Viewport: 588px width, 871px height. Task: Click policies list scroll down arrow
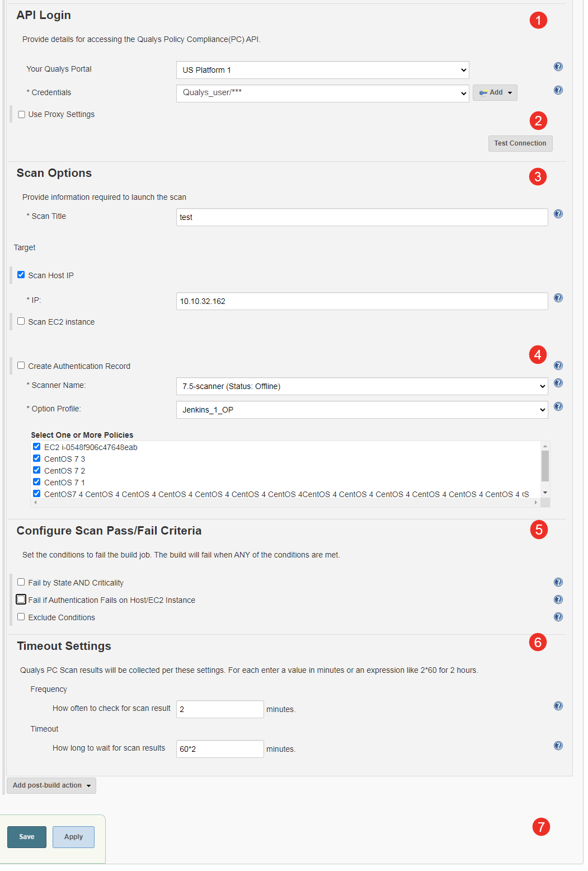tap(545, 493)
